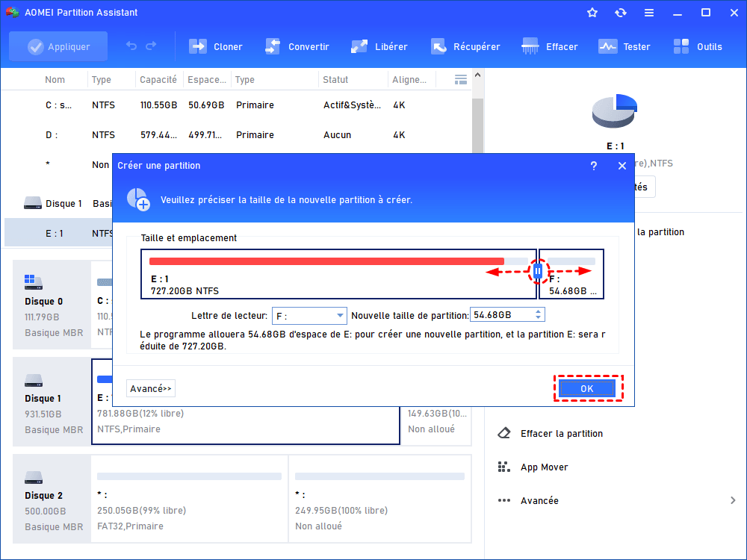Open the Outils menu

pos(698,46)
